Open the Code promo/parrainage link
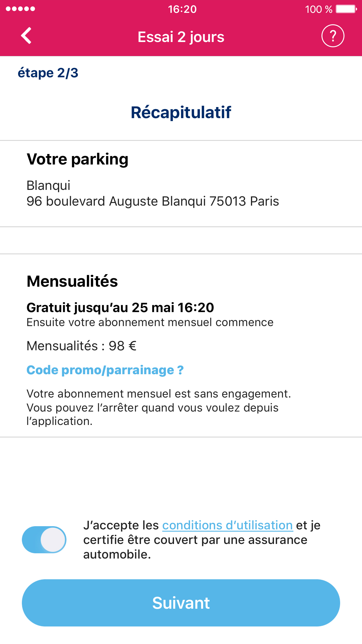362x644 pixels. 105,370
